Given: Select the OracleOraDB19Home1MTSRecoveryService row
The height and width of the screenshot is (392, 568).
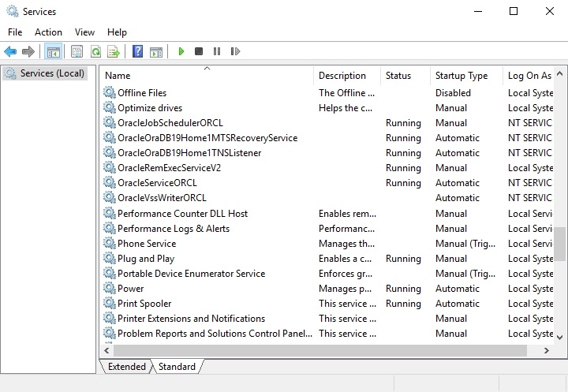Looking at the screenshot, I should point(327,138).
